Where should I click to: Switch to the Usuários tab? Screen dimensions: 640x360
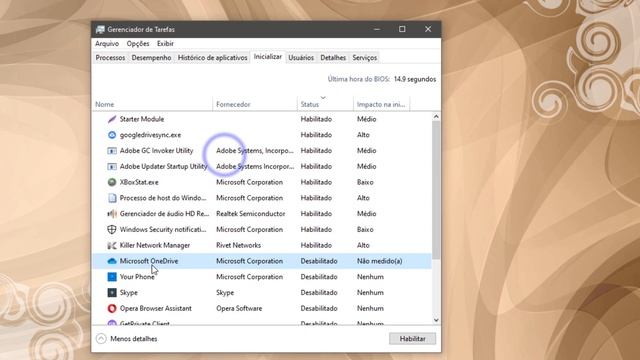tap(301, 58)
